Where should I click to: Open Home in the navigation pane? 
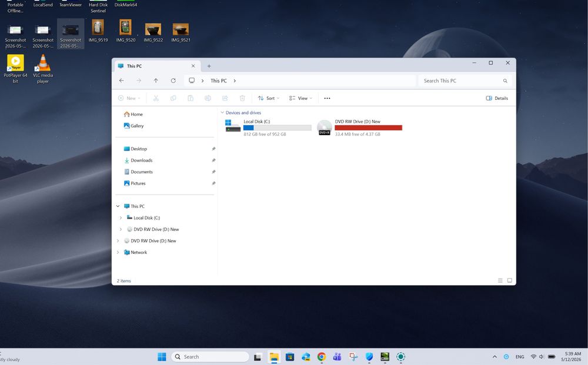point(133,114)
